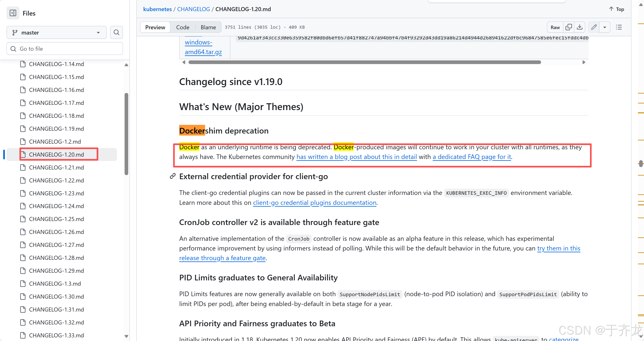Click the file tree vertical scrollbar thumb
The width and height of the screenshot is (644, 341).
126,134
